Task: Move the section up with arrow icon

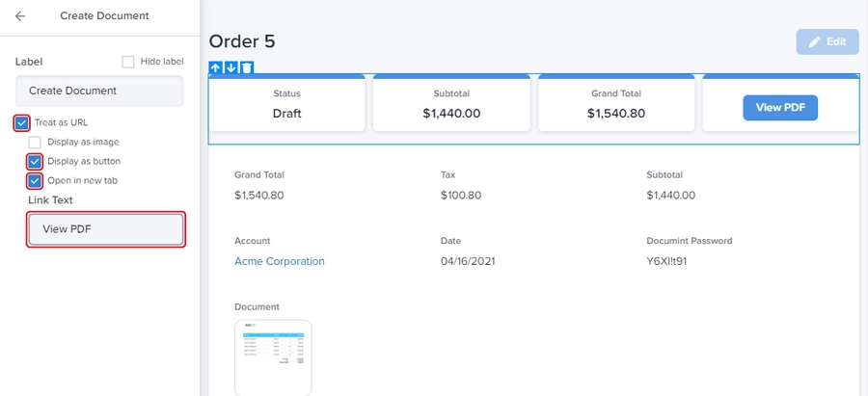Action: tap(216, 67)
